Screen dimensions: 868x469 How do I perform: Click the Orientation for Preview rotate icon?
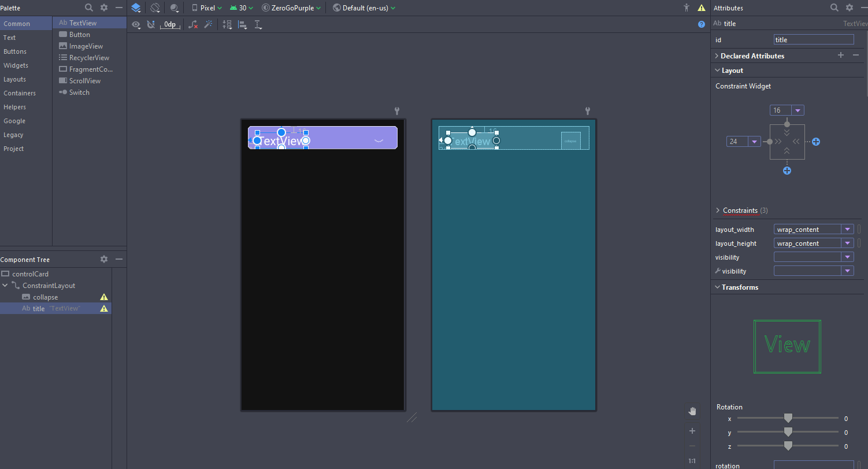point(155,8)
